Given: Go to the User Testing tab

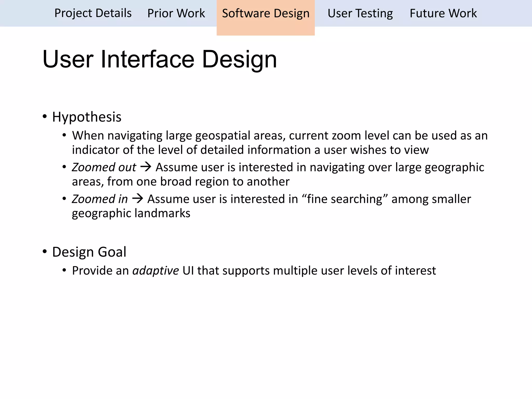Looking at the screenshot, I should click(x=360, y=13).
